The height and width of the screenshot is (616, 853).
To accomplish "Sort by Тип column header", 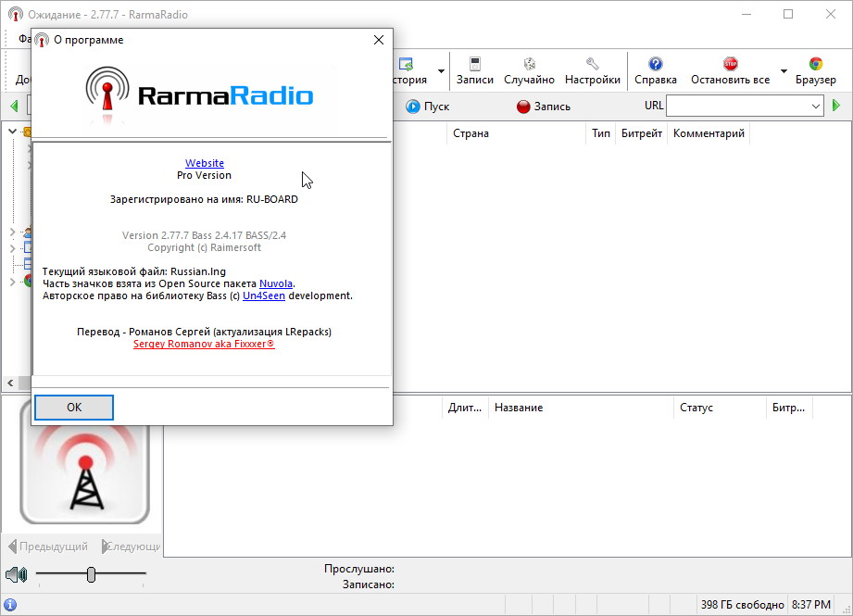I will [600, 133].
